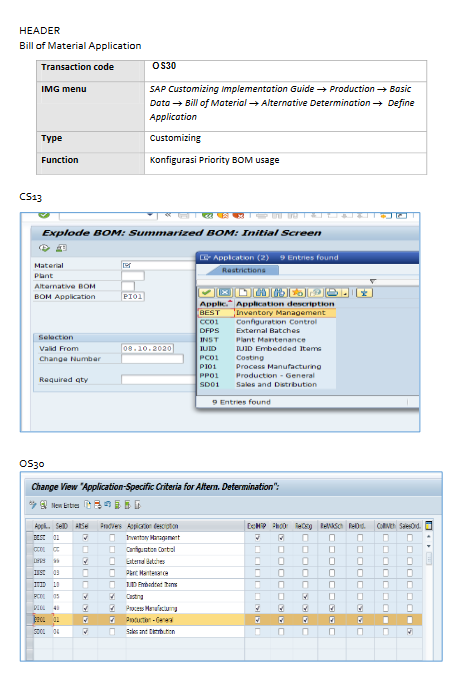468x674 pixels.
Task: Click the OS30 table scrollbar down arrow
Action: click(x=428, y=546)
